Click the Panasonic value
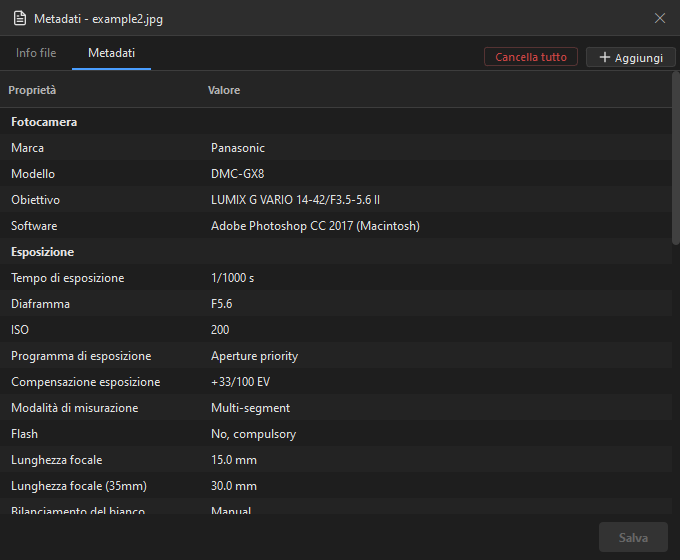Screen dimensions: 680x560 tap(238, 148)
